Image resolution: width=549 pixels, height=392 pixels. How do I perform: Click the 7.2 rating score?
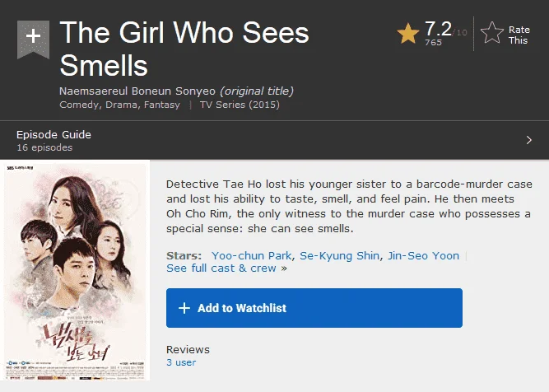tap(438, 29)
